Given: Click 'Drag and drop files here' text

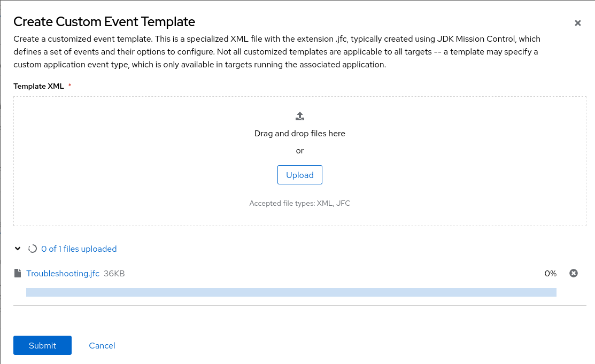Looking at the screenshot, I should click(300, 134).
